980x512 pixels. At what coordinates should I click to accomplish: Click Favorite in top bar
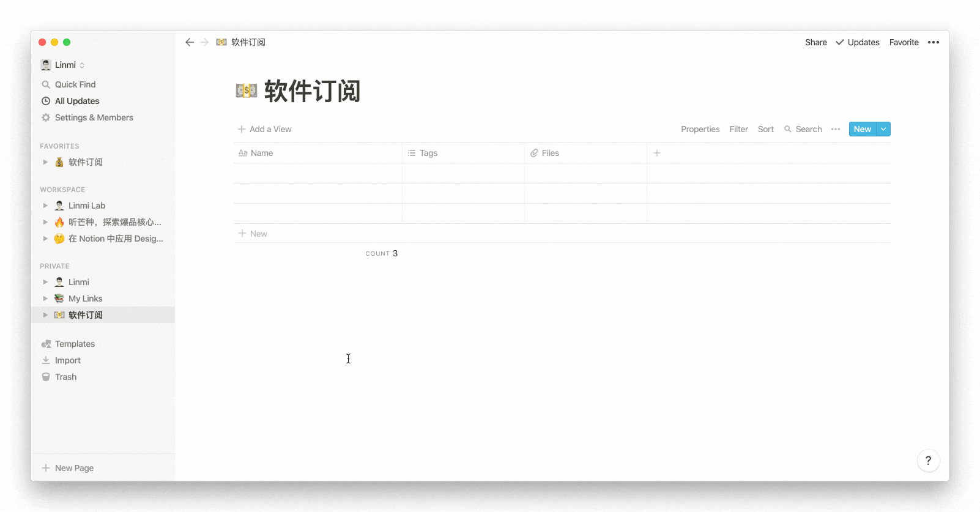[x=904, y=42]
